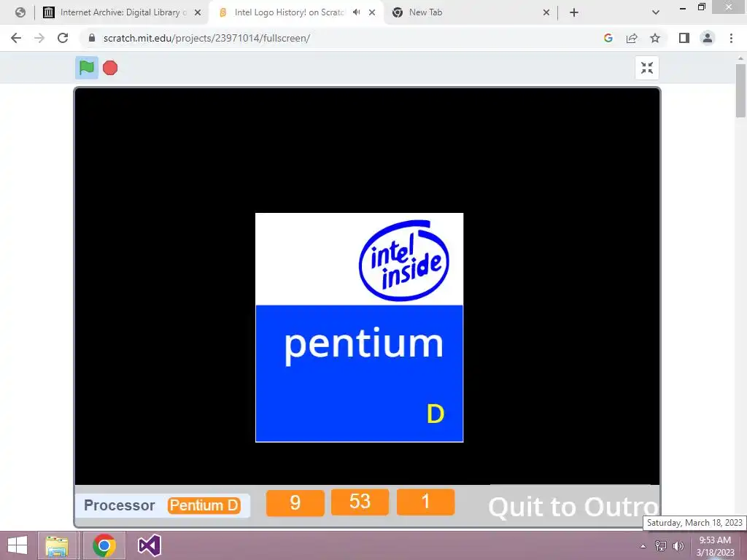
Task: Reload the Scratch page
Action: click(63, 38)
